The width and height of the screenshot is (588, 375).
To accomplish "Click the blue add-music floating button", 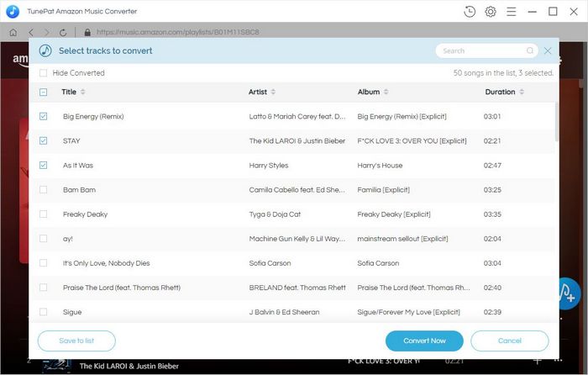I will pos(568,293).
